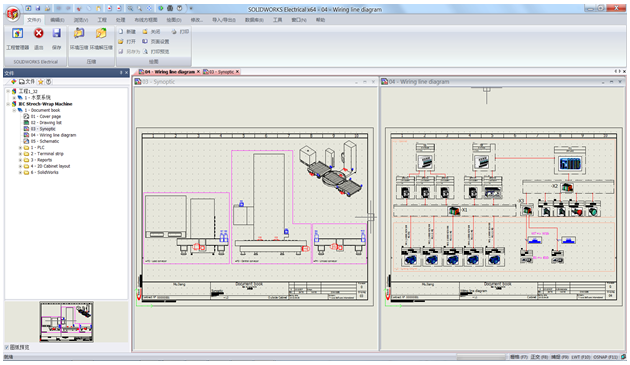Open the Edit (编辑) ribbon tab
The height and width of the screenshot is (365, 630).
(57, 20)
